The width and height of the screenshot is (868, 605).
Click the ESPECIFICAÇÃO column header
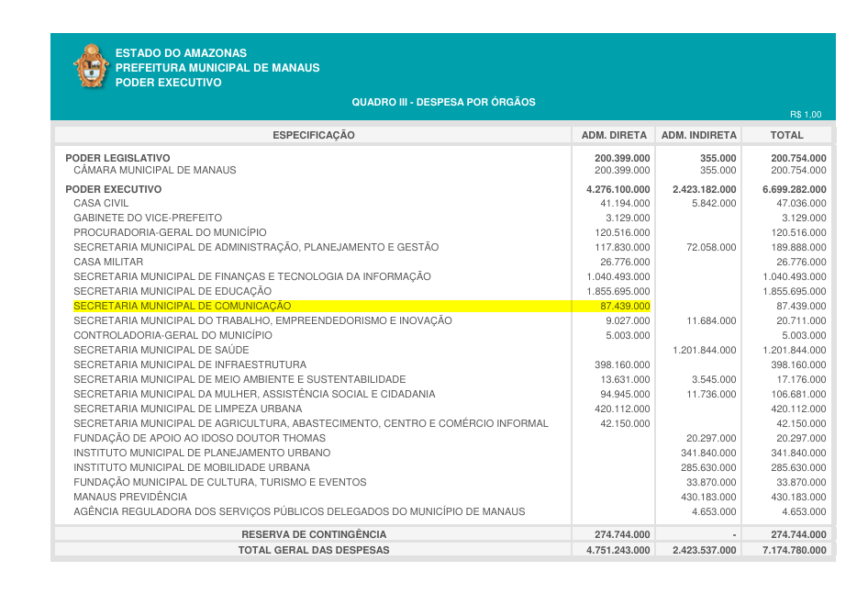pyautogui.click(x=313, y=135)
